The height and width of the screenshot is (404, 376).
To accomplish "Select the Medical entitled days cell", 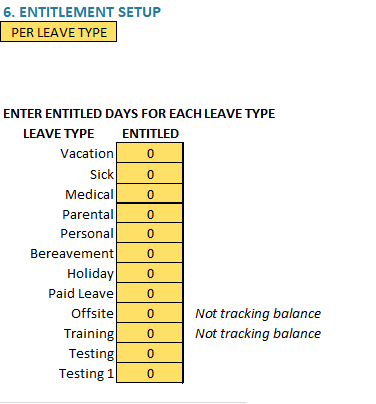I will tap(150, 193).
